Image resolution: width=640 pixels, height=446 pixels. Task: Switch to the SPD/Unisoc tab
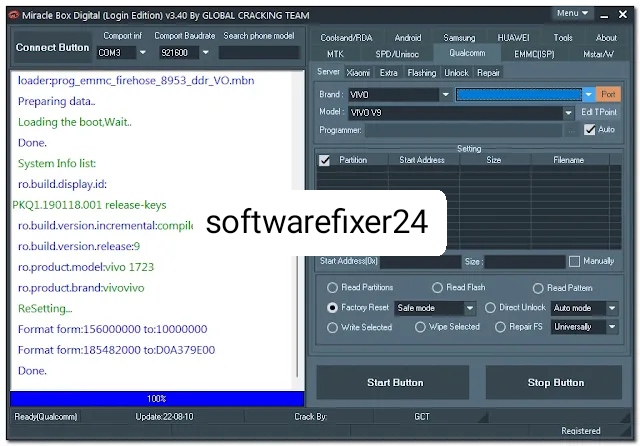coord(397,54)
